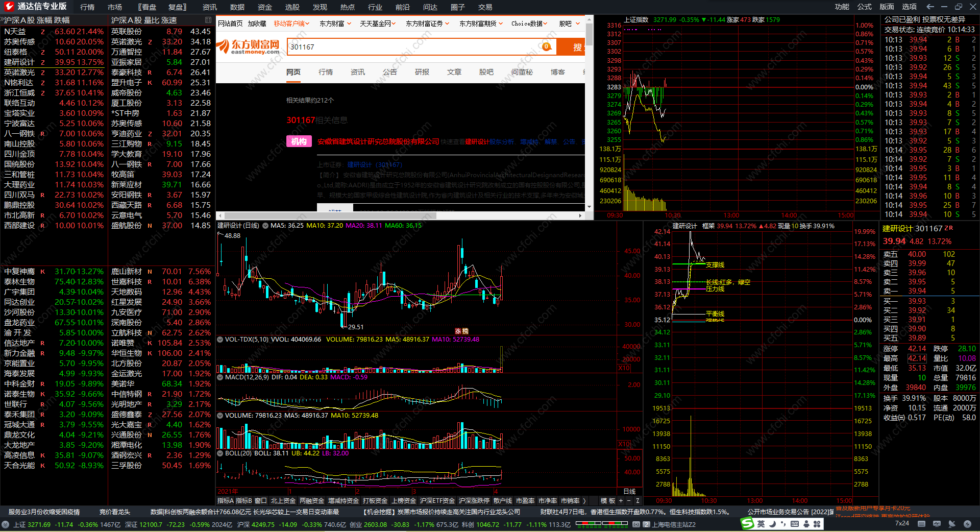Open the Sogou soft keyboard icon
The image size is (980, 532).
click(795, 524)
